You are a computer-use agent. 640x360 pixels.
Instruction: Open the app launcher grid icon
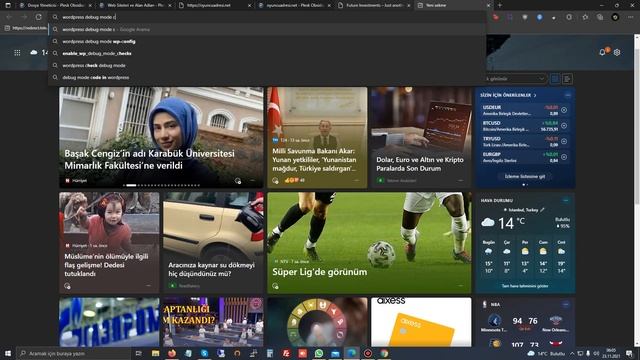[17, 53]
